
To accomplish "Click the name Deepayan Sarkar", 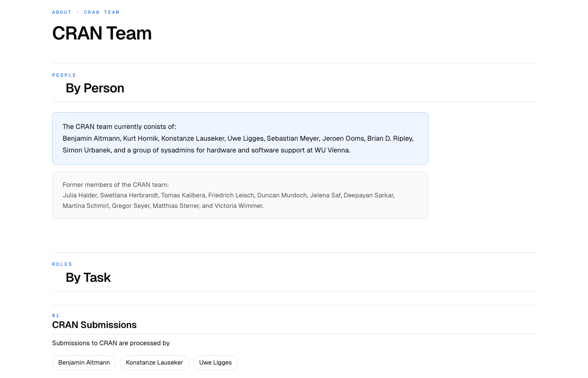I will [x=368, y=195].
